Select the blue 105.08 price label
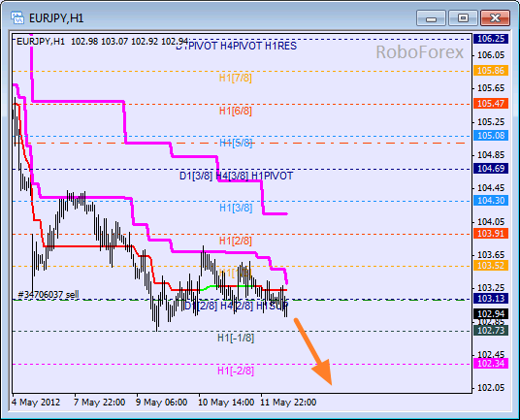 [x=491, y=135]
